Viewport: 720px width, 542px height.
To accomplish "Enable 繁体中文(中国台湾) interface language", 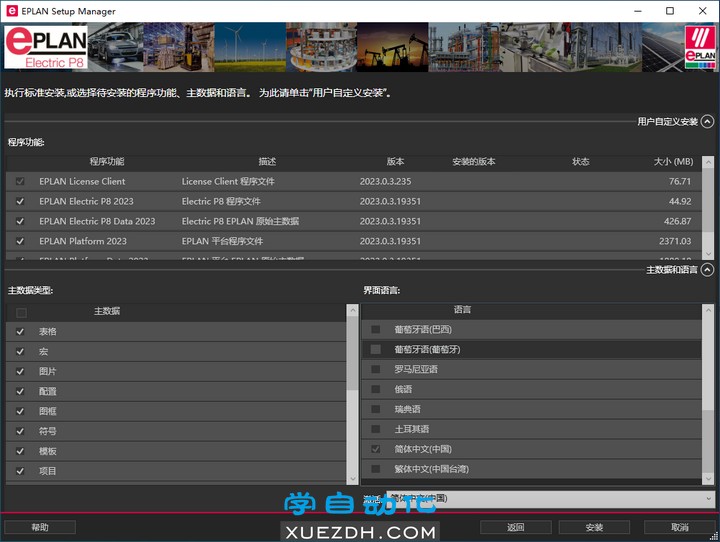I will coord(376,469).
